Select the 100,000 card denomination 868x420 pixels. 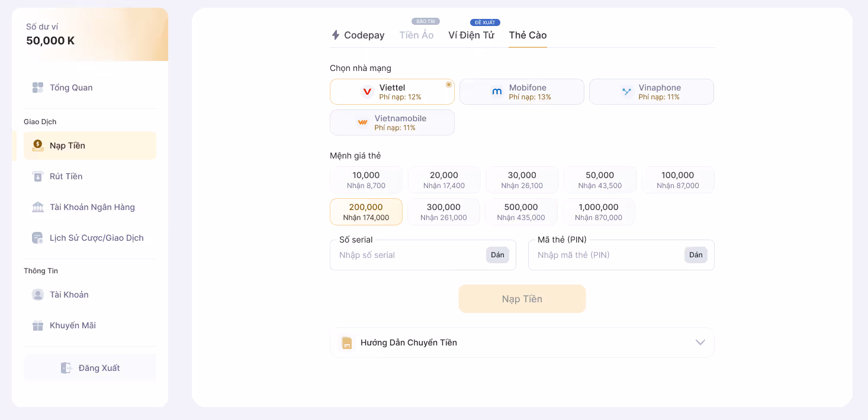[678, 180]
